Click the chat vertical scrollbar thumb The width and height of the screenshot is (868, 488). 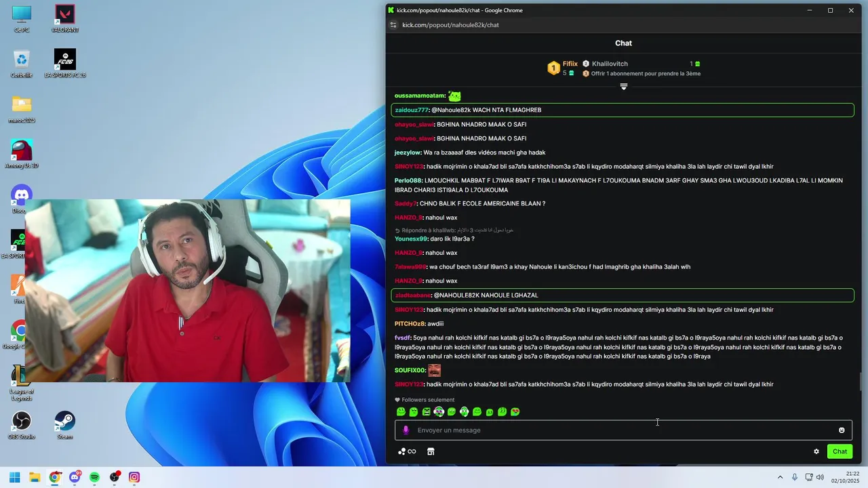point(861,381)
